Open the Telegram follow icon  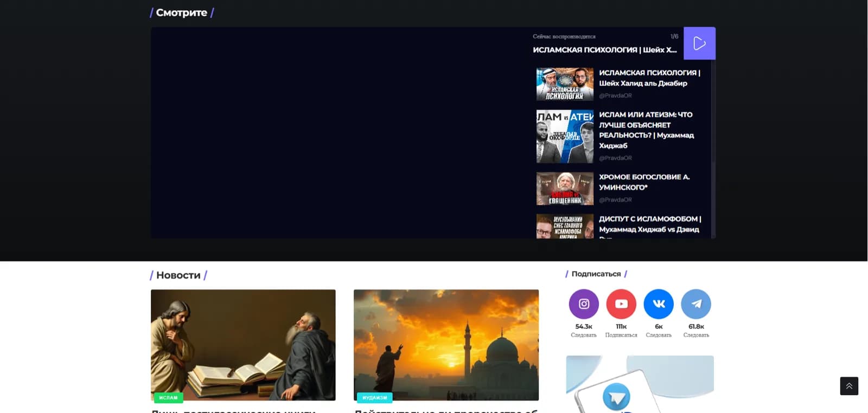click(696, 304)
